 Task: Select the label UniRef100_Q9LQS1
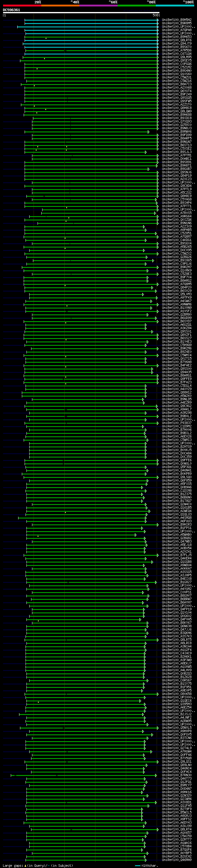[x=177, y=761]
